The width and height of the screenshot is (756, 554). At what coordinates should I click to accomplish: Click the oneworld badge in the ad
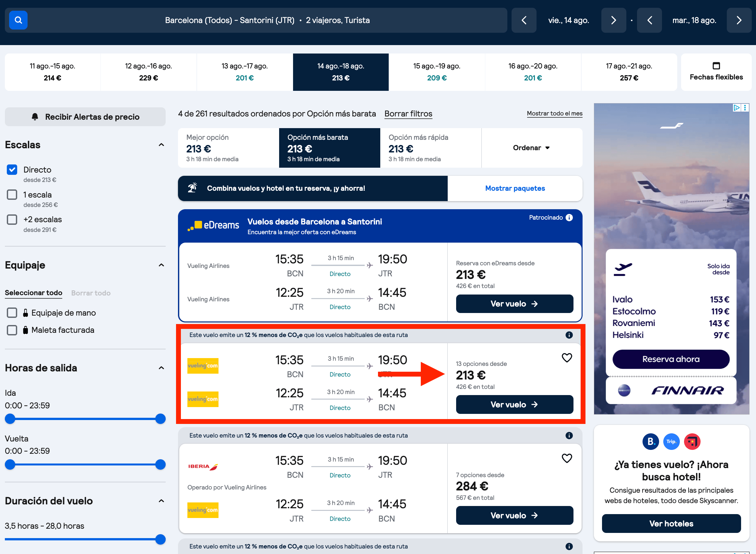point(624,390)
